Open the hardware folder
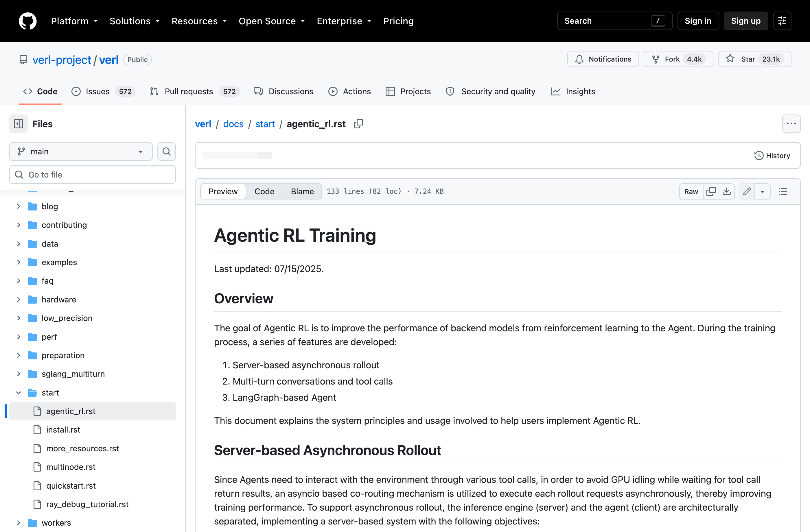This screenshot has width=810, height=532. (93, 299)
